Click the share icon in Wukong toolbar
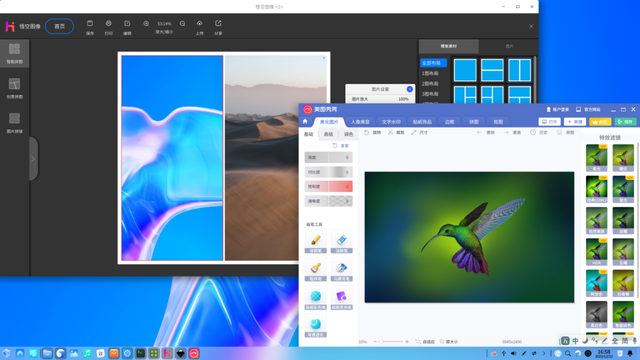The width and height of the screenshot is (640, 360). click(x=218, y=27)
